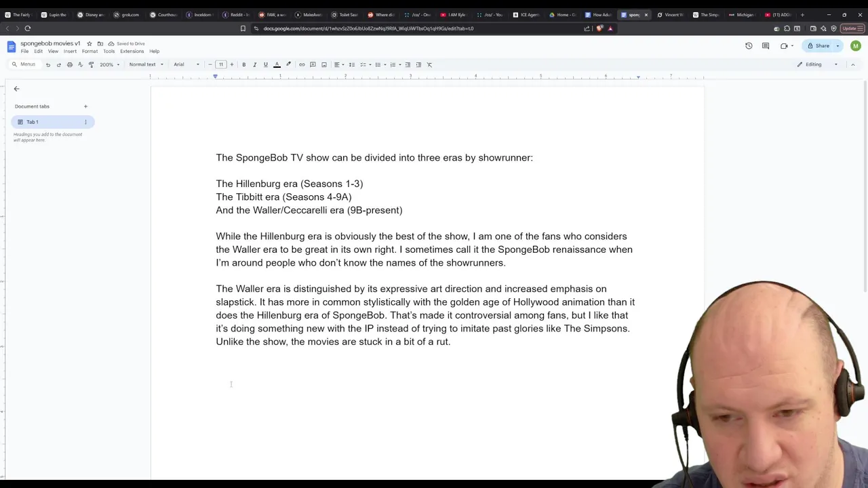Click the font size input field
The image size is (868, 488).
(x=220, y=64)
